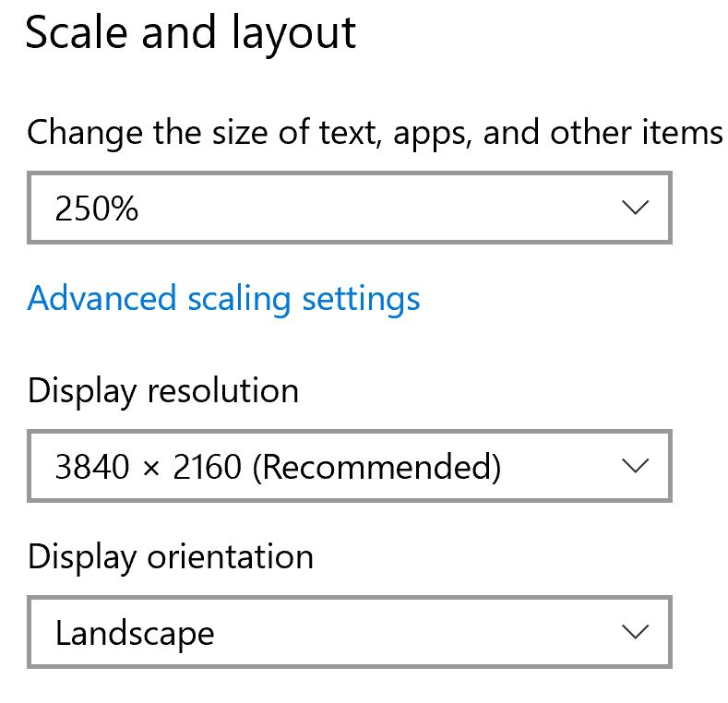The height and width of the screenshot is (703, 728).
Task: Click the word 'Advanced' in the blue link
Action: click(102, 298)
